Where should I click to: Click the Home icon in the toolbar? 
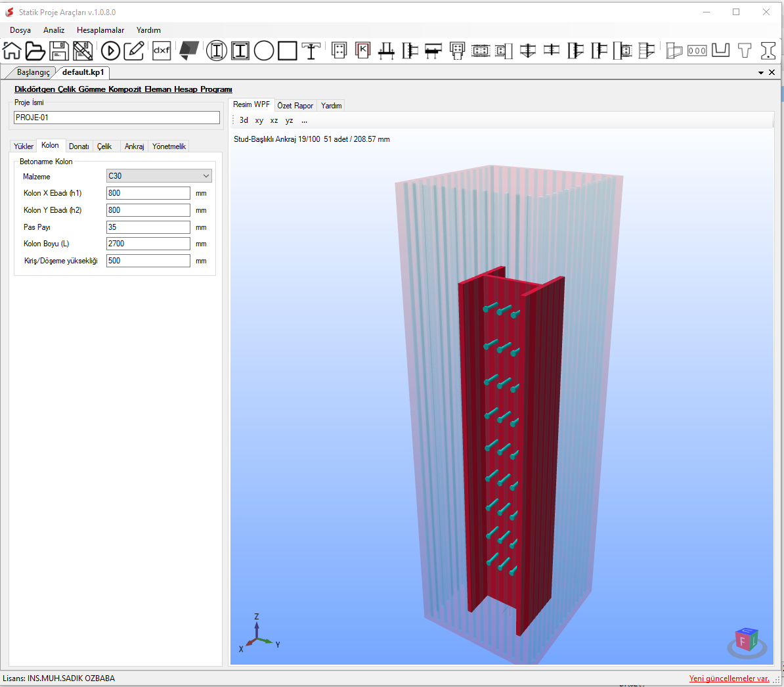[12, 51]
